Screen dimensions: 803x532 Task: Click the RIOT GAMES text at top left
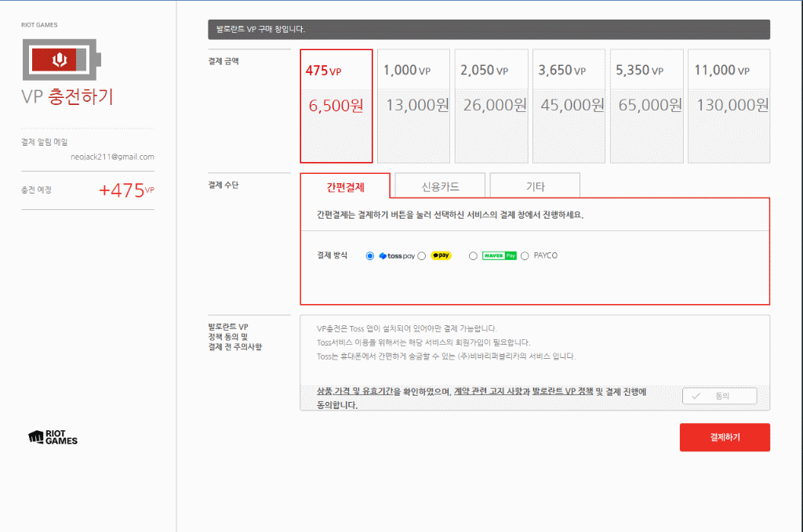[x=38, y=24]
